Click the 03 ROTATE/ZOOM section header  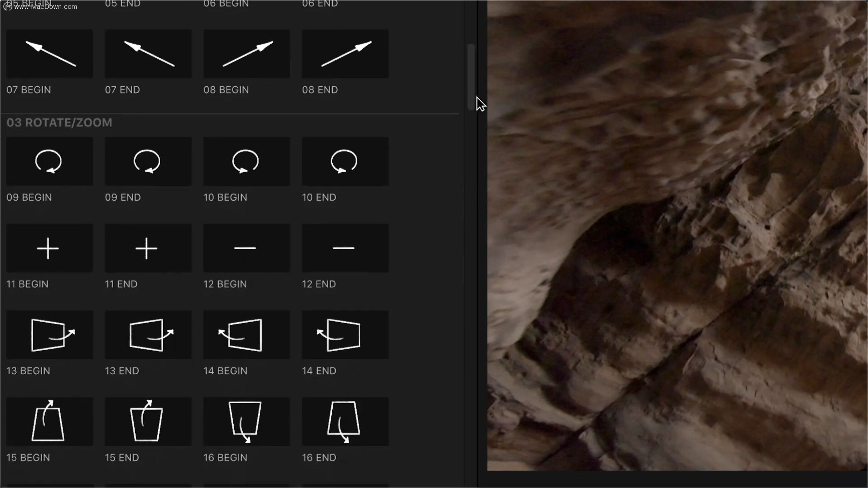[59, 122]
